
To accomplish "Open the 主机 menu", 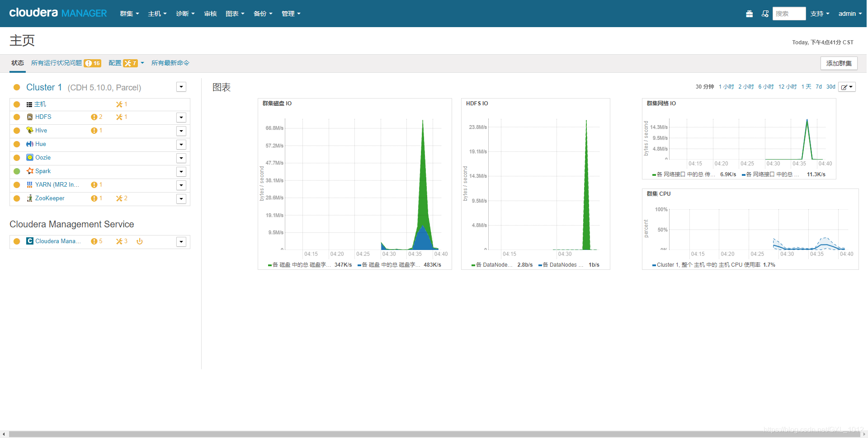I will 157,14.
